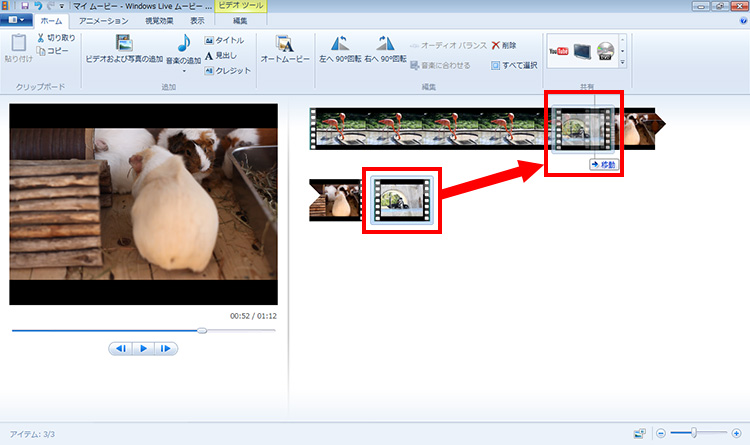Add クレジット to the movie

click(x=228, y=71)
